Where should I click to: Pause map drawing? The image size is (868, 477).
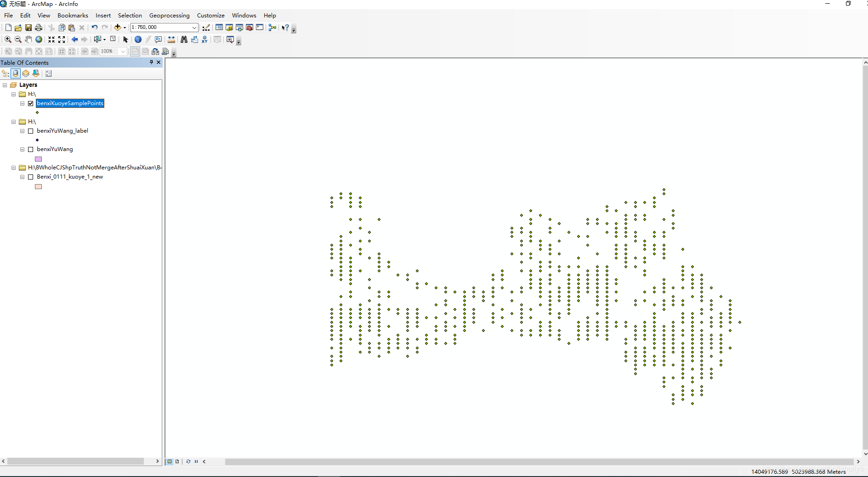(x=196, y=461)
